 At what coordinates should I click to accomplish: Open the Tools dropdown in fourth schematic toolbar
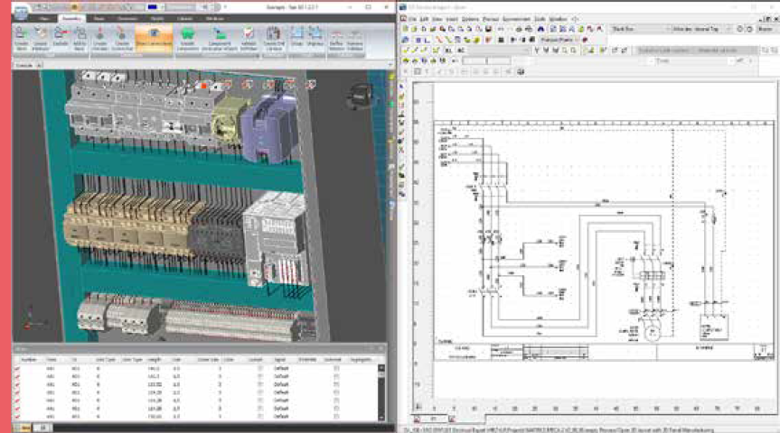tap(693, 61)
